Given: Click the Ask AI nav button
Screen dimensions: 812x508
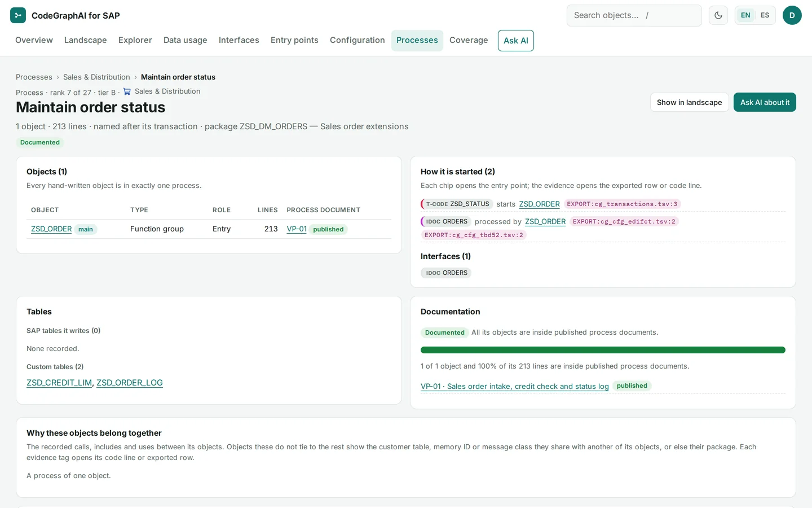Looking at the screenshot, I should (x=516, y=41).
